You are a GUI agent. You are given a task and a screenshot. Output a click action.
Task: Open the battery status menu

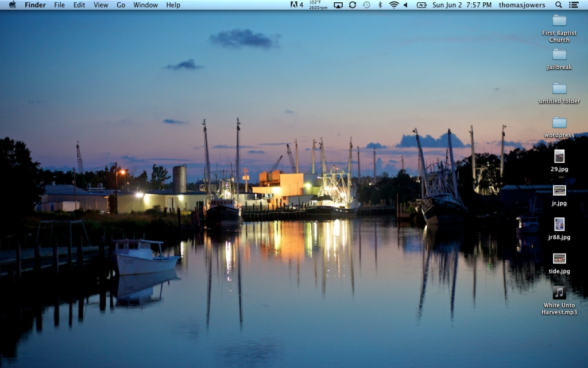point(421,5)
